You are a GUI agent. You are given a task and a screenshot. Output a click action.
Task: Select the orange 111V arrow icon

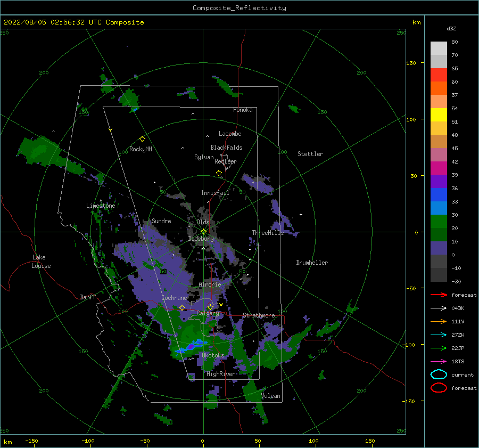439,321
